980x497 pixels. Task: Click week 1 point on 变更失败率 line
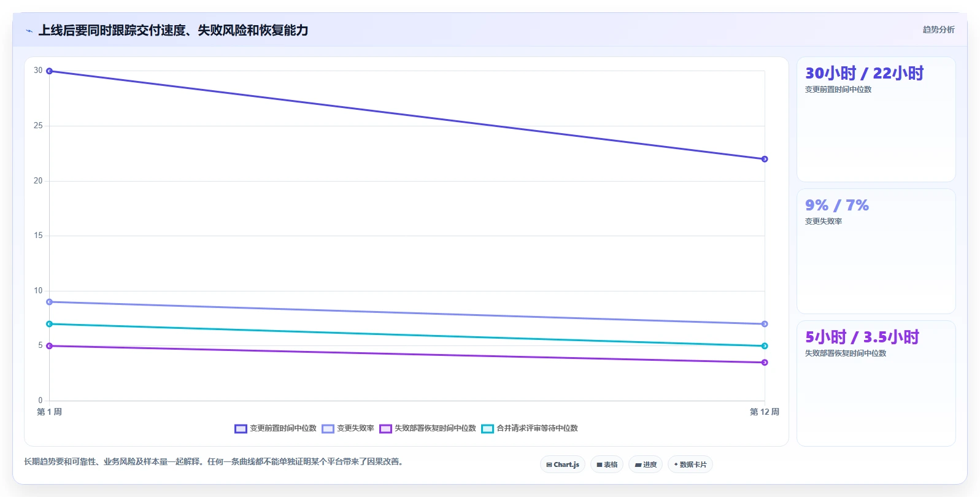pos(50,302)
